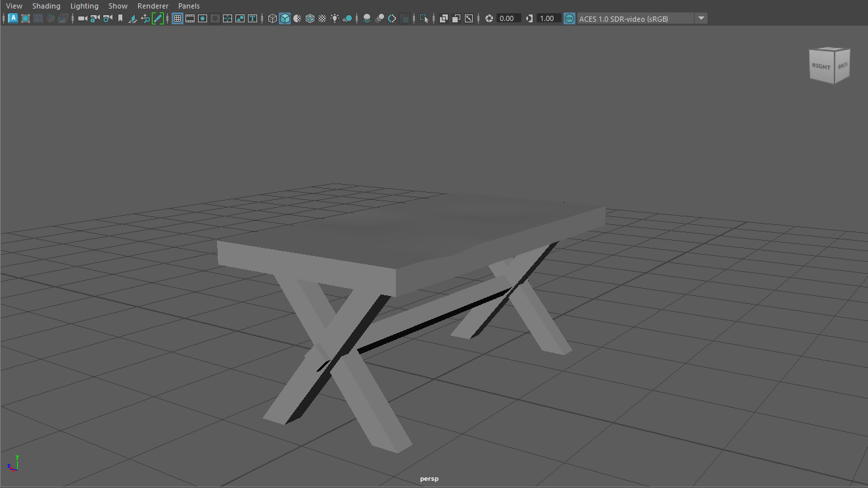Click the dimmed Gate Mask icon

pos(215,18)
